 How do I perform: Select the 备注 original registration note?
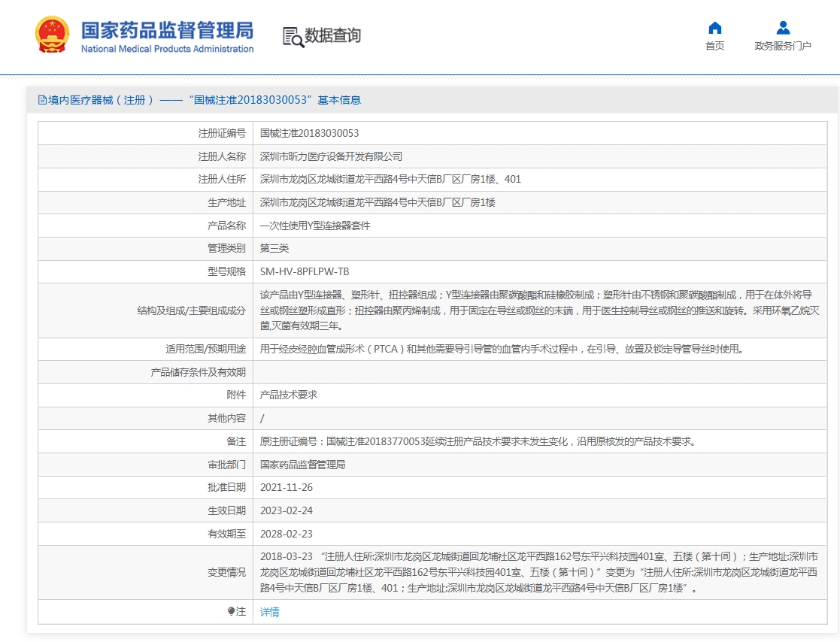point(478,442)
